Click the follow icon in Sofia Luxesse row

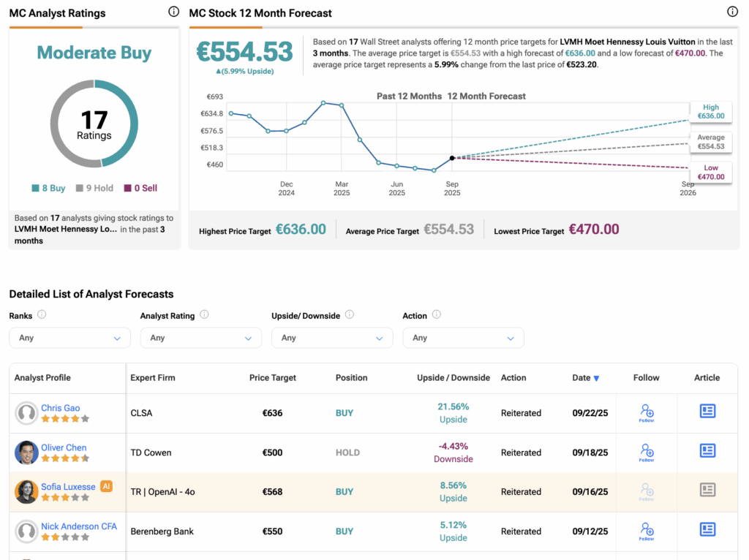click(x=647, y=492)
